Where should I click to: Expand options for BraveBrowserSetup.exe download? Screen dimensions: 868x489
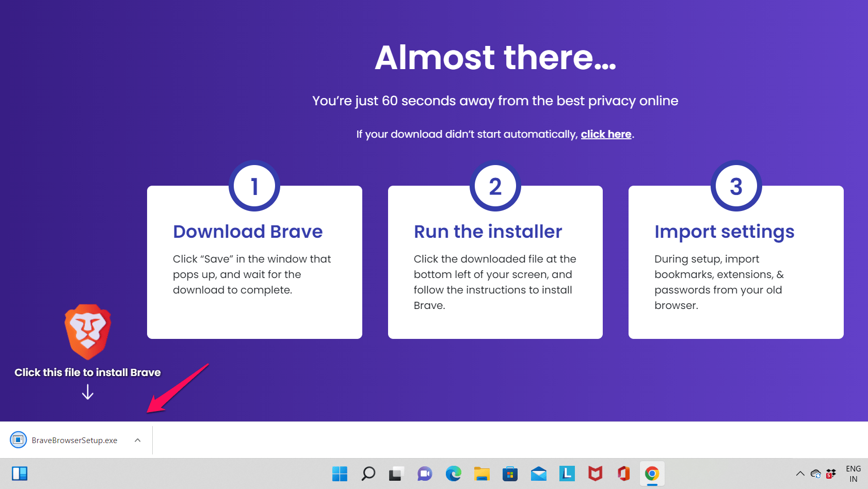point(137,440)
